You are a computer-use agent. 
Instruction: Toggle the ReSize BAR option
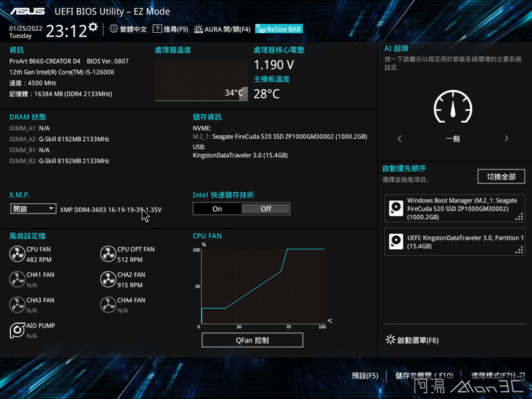pos(278,29)
